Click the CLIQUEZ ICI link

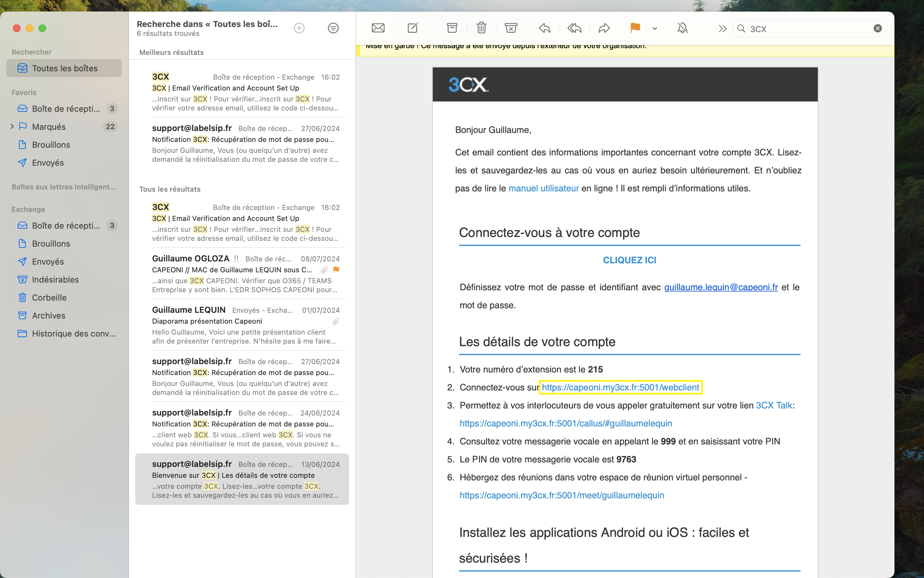(629, 260)
